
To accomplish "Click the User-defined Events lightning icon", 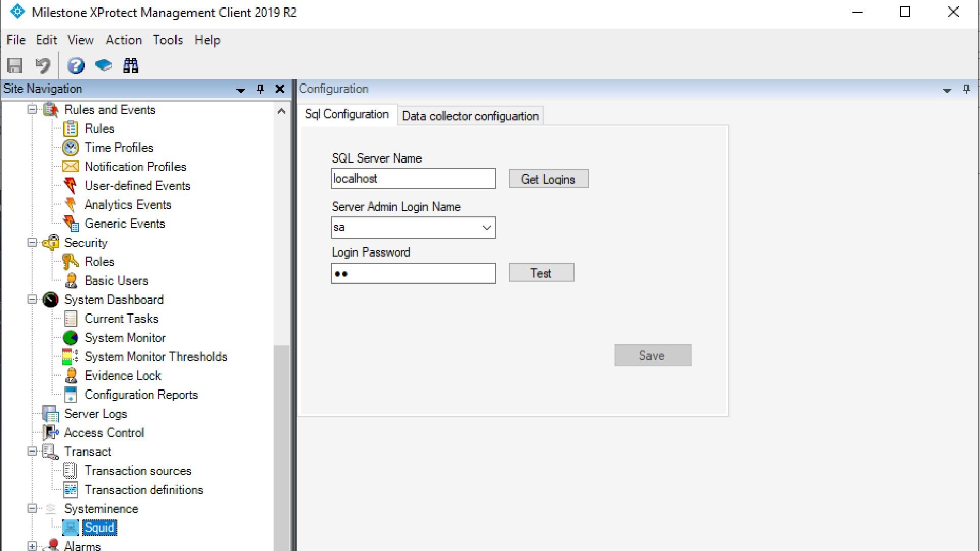I will click(71, 186).
